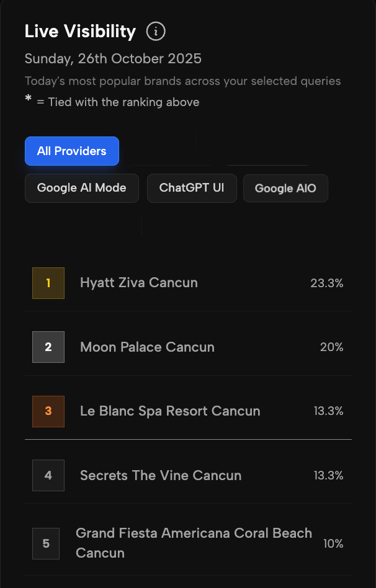The image size is (376, 588).
Task: Click the Sunday 26th October date text
Action: (113, 58)
